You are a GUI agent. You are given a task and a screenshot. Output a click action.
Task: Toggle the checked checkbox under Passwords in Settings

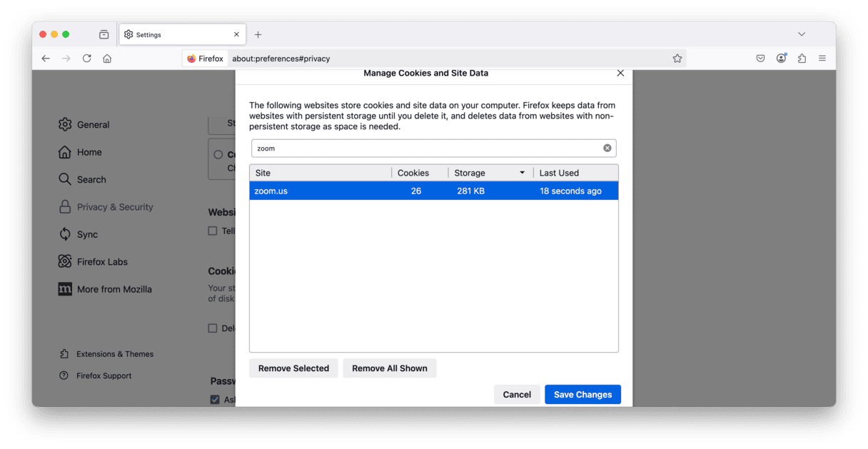214,400
